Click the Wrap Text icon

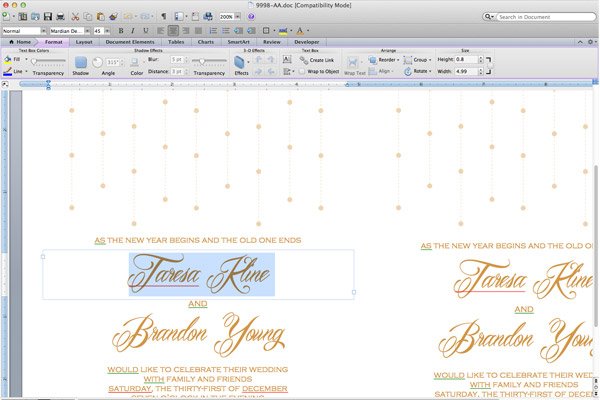pos(356,65)
